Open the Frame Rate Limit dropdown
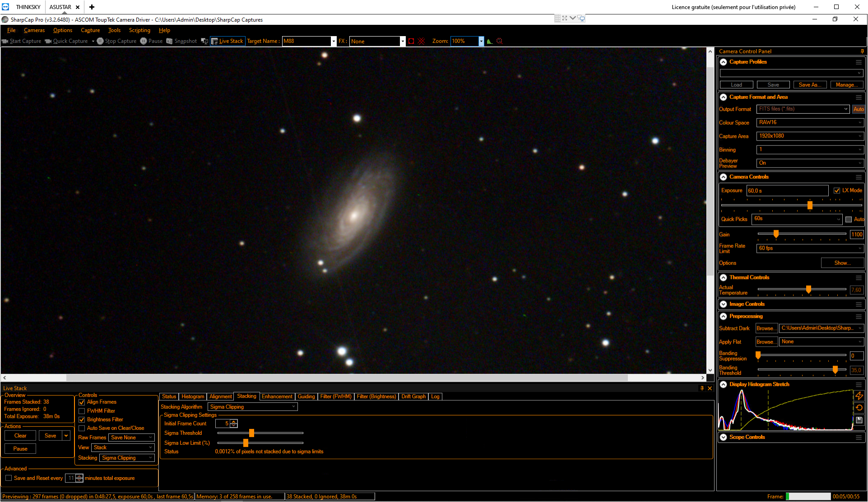Image resolution: width=868 pixels, height=502 pixels. tap(810, 249)
